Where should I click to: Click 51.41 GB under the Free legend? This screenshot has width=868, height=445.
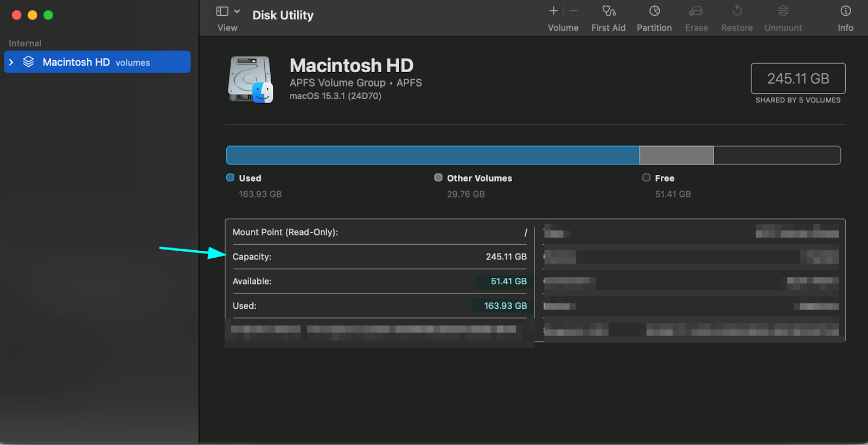pyautogui.click(x=673, y=194)
